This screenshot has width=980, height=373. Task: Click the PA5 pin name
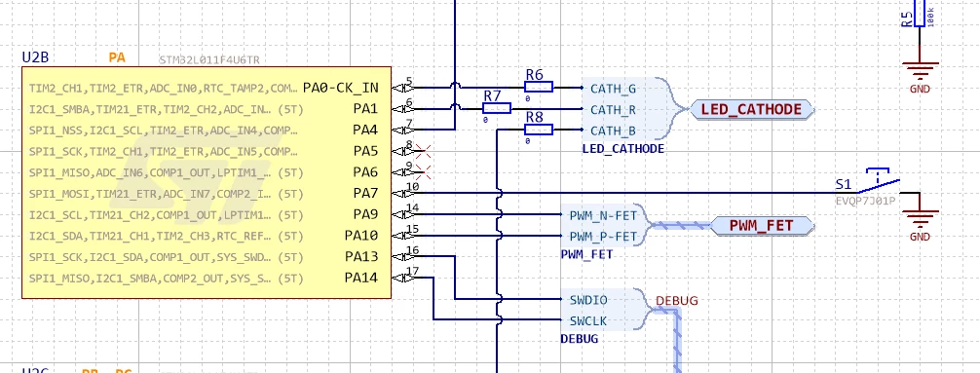(365, 151)
